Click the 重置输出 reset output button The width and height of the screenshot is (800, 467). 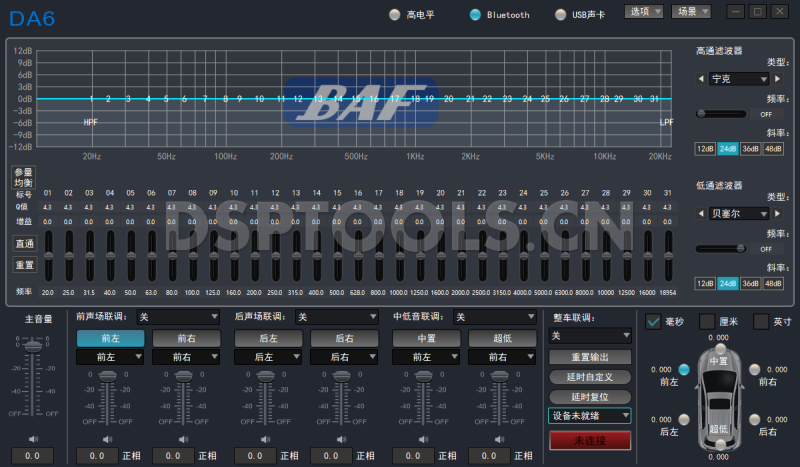point(590,357)
